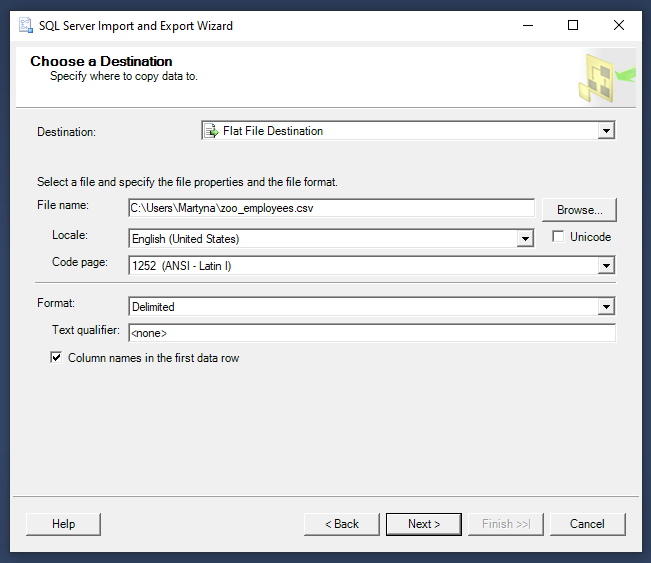Click the English (United States) locale box
The height and width of the screenshot is (563, 651).
[x=331, y=239]
